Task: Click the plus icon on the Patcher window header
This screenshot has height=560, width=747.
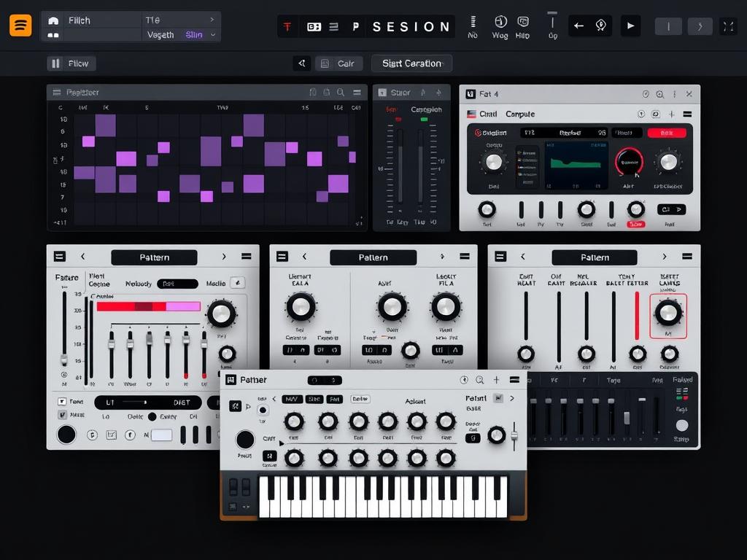Action: (495, 380)
